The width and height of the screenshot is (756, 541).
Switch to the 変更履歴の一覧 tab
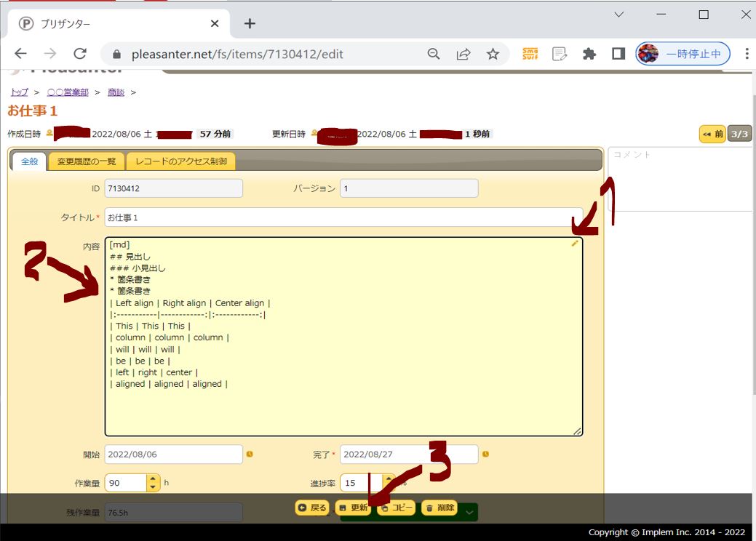click(x=87, y=161)
